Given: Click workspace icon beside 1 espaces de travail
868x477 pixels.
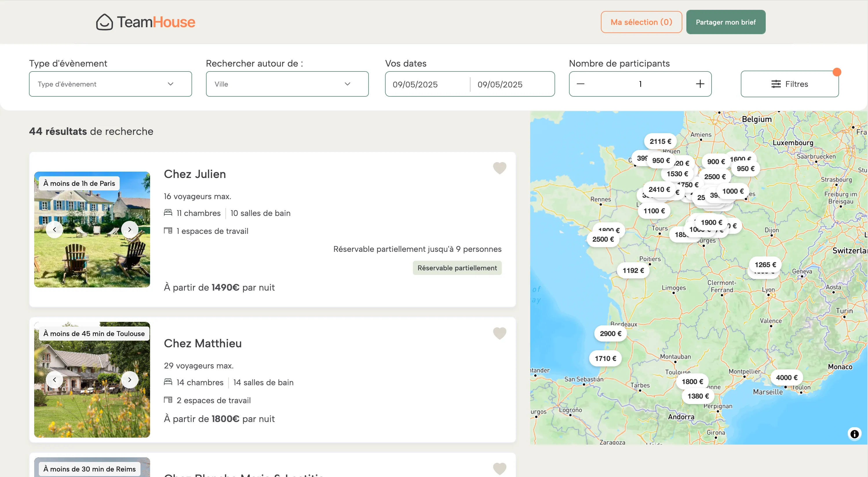Looking at the screenshot, I should [168, 231].
